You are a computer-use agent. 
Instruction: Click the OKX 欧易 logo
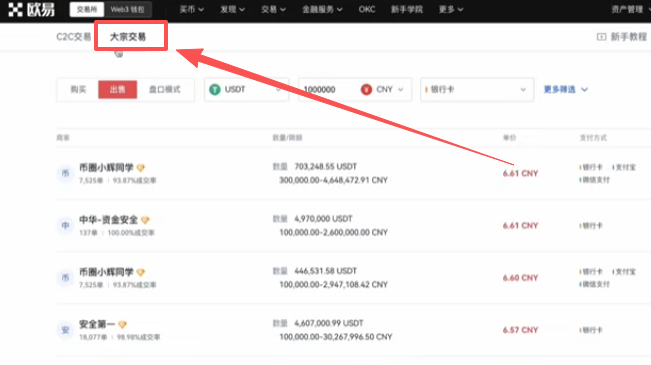(32, 9)
